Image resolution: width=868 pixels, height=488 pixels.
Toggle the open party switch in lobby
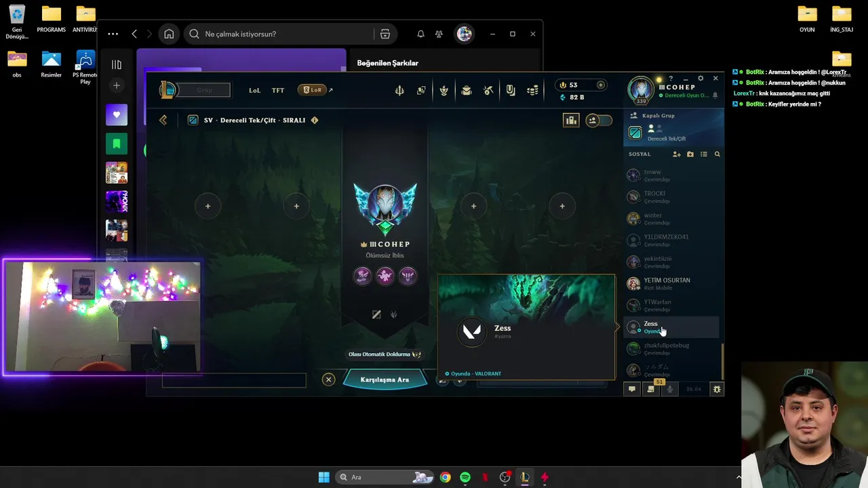[599, 120]
